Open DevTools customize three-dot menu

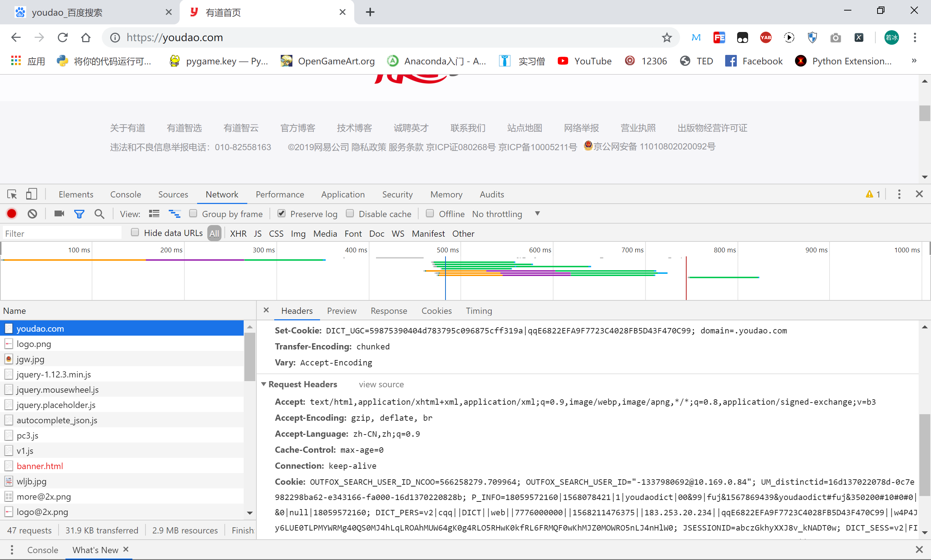click(899, 194)
